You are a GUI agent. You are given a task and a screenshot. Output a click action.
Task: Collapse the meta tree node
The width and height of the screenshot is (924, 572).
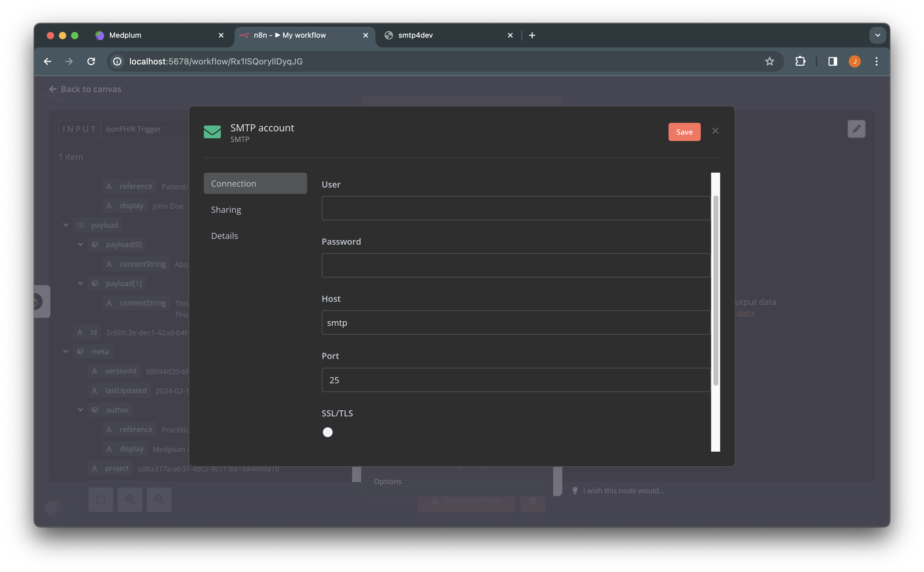(x=66, y=351)
